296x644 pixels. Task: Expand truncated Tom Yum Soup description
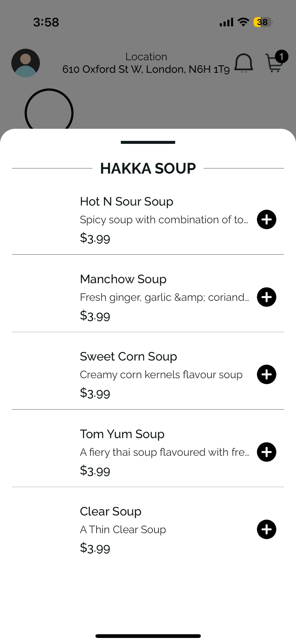pos(164,452)
